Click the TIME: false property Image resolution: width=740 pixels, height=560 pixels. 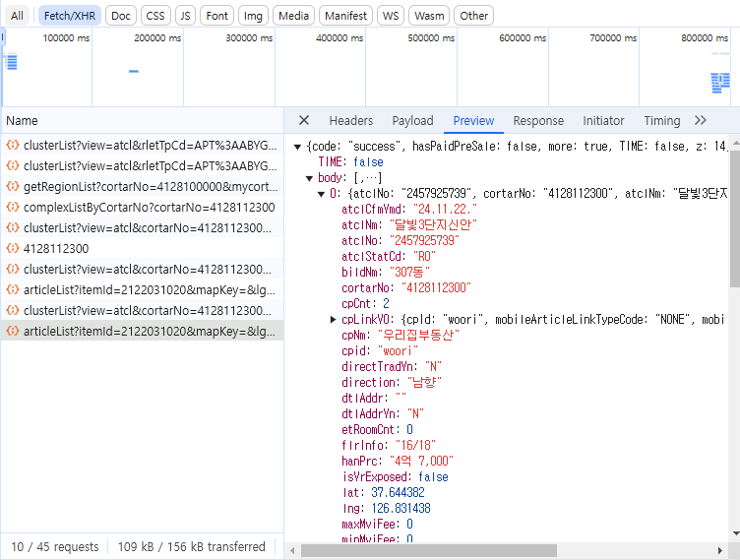[x=350, y=162]
